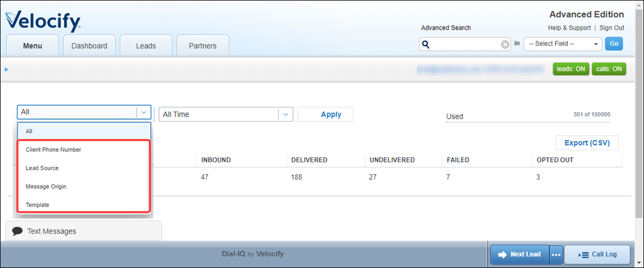Choose Client Phone Number option
644x268 pixels.
(x=84, y=149)
